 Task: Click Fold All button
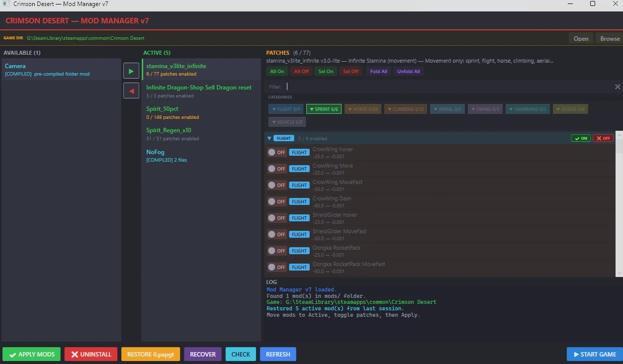(378, 72)
